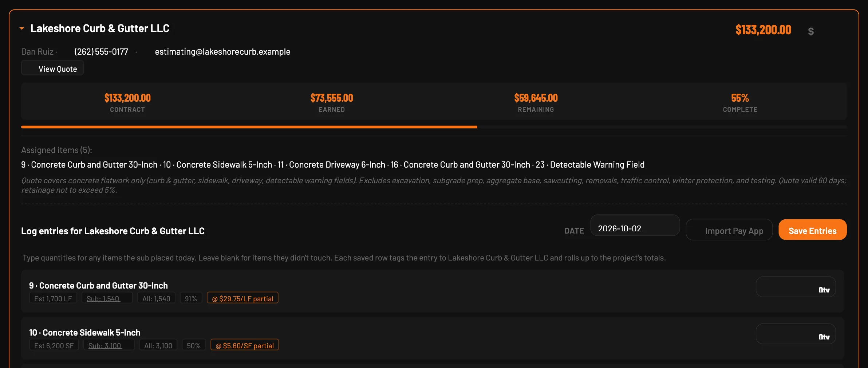Viewport: 868px width, 368px height.
Task: Click the $133,200.00 contract stat
Action: (127, 98)
